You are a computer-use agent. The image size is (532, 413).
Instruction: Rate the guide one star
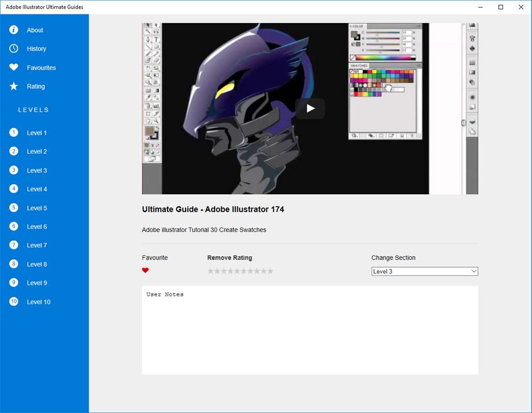point(210,271)
